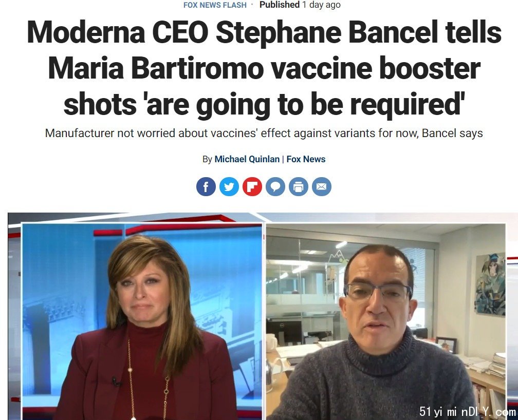Click the 'Moderna CEO Stephane Bancel tells' headline line
Image resolution: width=518 pixels, height=420 pixels.
point(264,32)
